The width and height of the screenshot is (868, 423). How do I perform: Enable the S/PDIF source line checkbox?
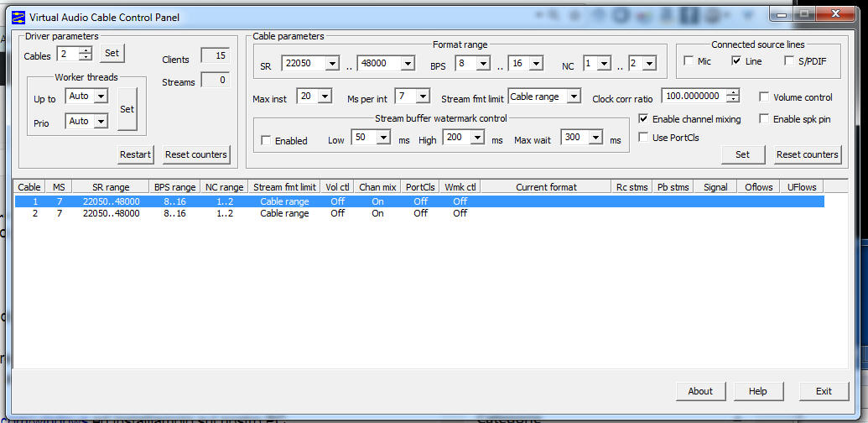(789, 61)
